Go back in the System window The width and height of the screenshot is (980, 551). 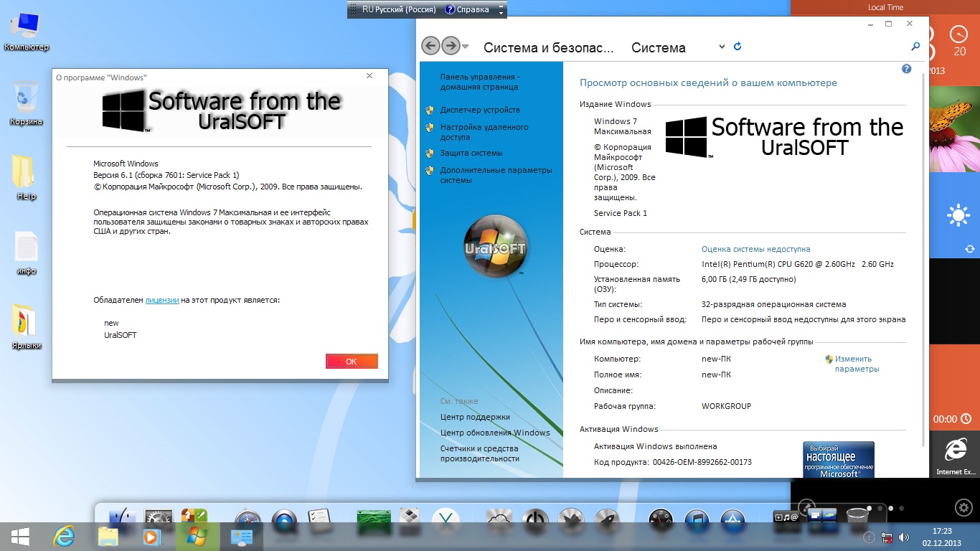[x=430, y=46]
